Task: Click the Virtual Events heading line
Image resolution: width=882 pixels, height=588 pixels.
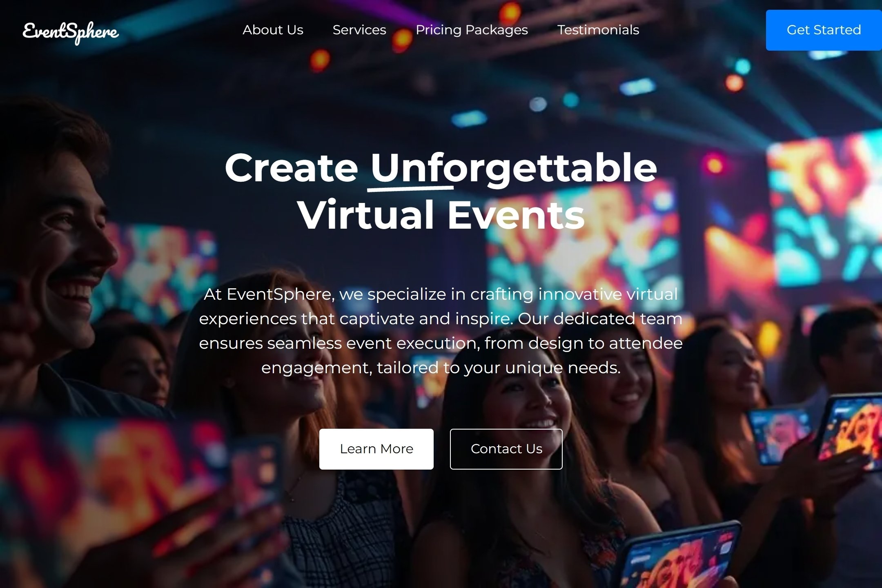Action: [x=441, y=215]
